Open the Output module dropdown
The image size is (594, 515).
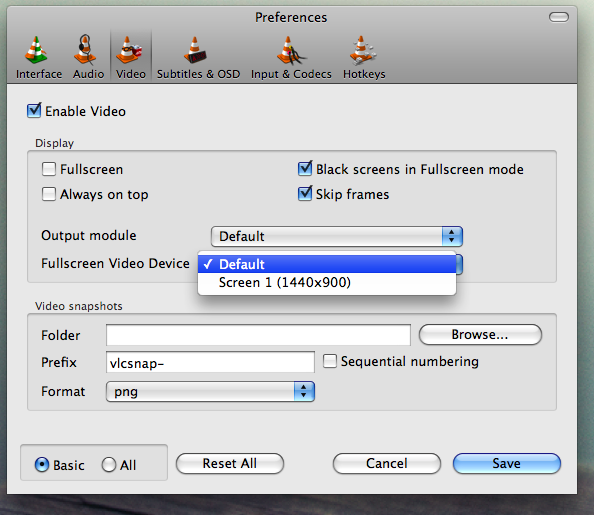pyautogui.click(x=337, y=236)
